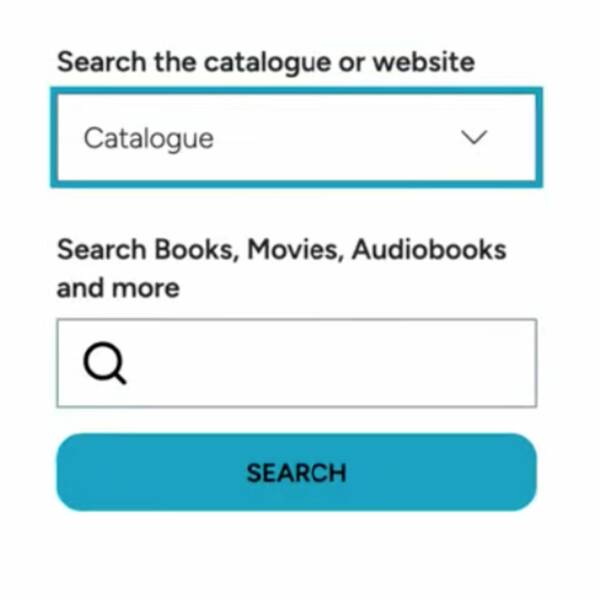Screen dimensions: 600x600
Task: Show search scope options via the chevron
Action: click(x=474, y=137)
